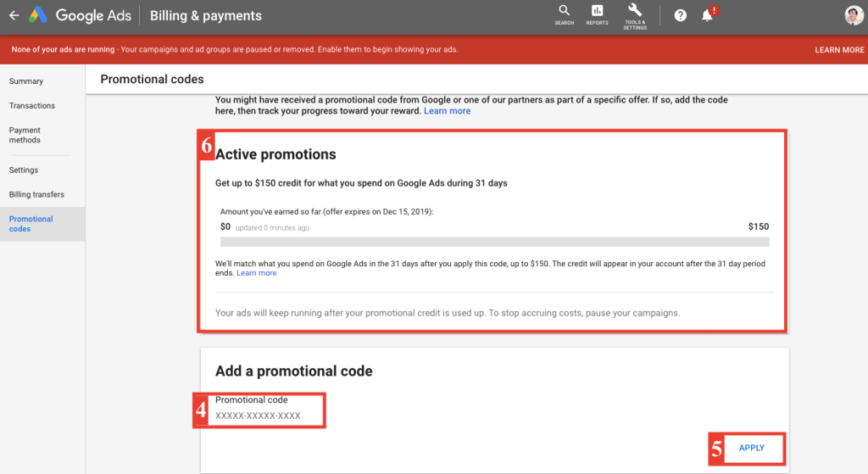Click the '$150' maximum credit value
The image size is (868, 474).
point(759,226)
